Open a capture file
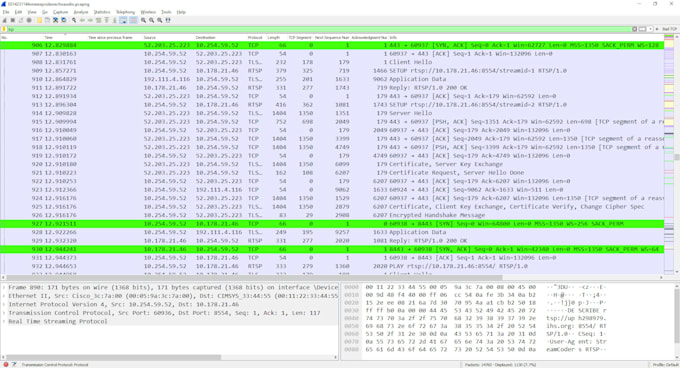Image resolution: width=680 pixels, height=368 pixels. click(39, 20)
